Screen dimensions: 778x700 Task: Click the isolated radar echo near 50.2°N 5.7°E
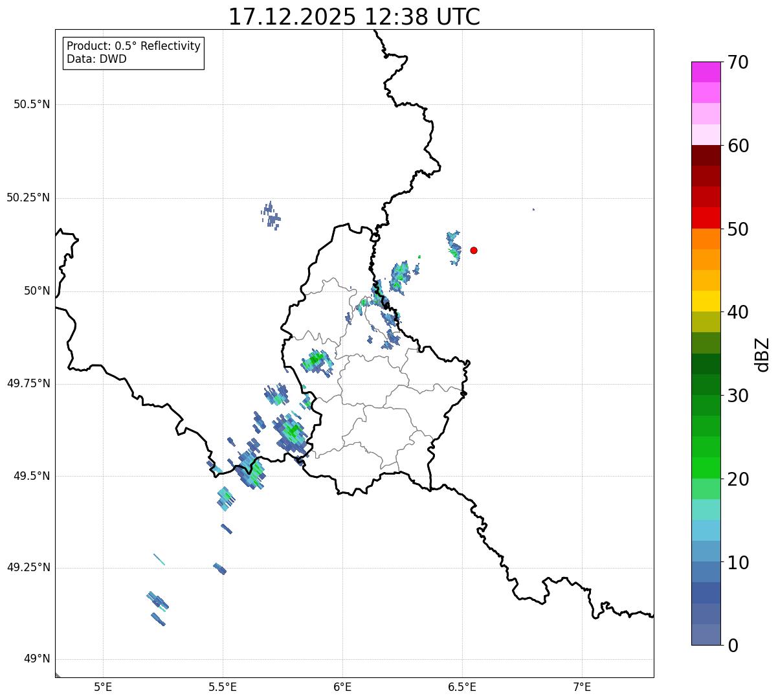(x=271, y=215)
